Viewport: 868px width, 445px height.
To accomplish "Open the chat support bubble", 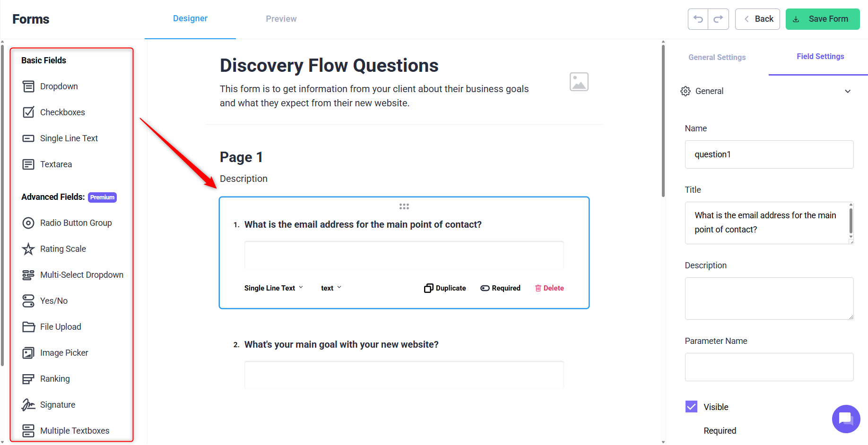I will tap(846, 419).
